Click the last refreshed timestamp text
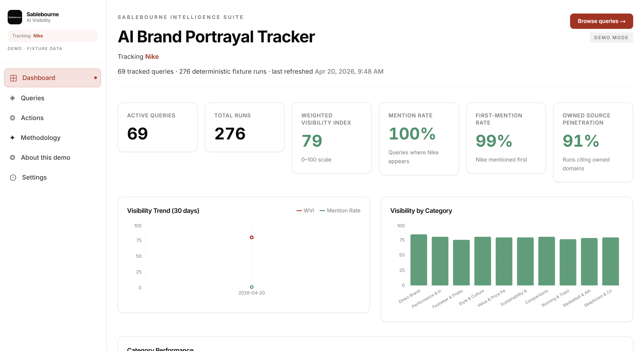Viewport: 644px width, 351px height. 349,71
